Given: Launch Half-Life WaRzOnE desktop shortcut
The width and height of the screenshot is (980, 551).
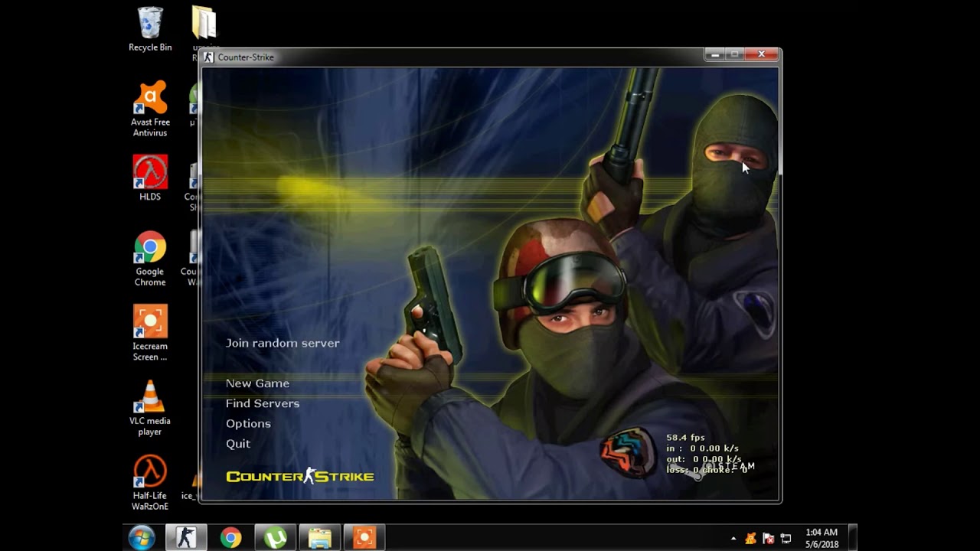Looking at the screenshot, I should click(x=150, y=483).
